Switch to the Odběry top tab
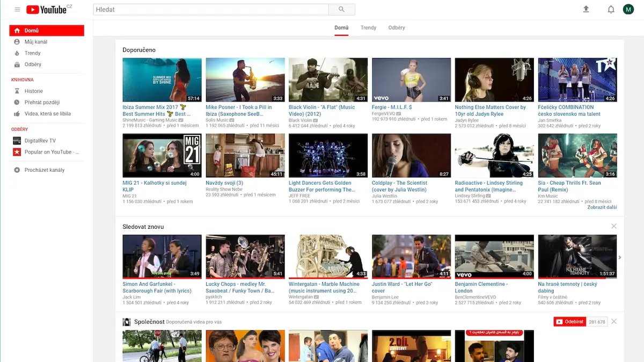Viewport: 644px width, 362px height. 397,28
